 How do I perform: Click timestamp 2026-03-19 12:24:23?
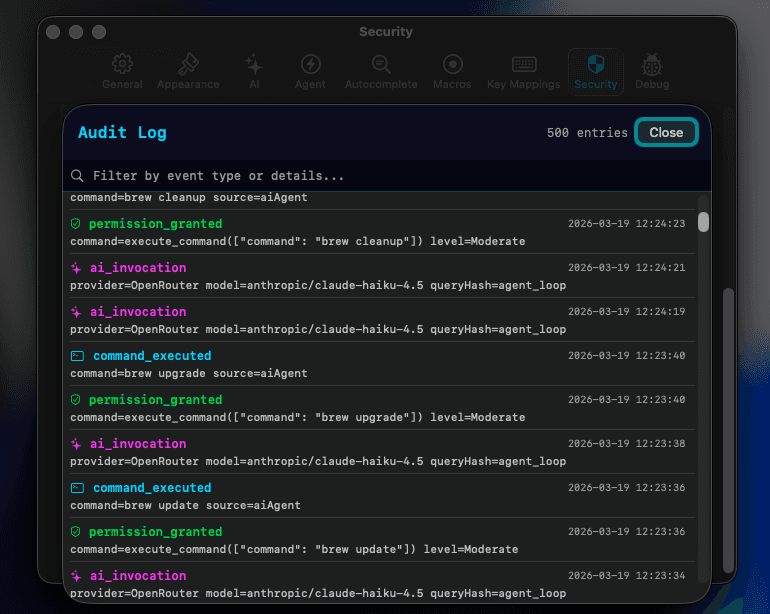627,223
